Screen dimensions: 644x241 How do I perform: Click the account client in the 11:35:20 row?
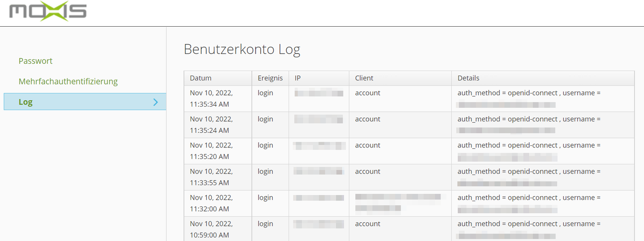coord(367,145)
